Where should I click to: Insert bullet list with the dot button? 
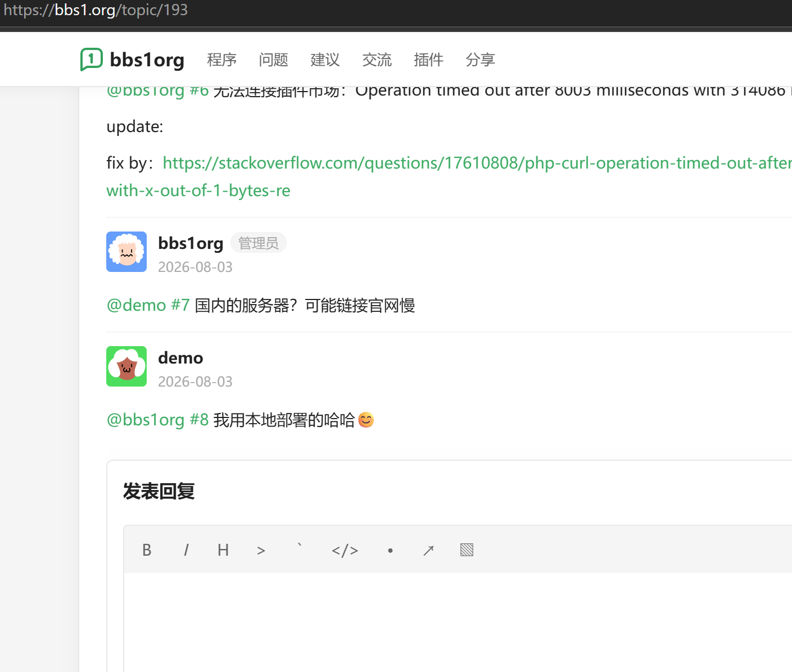tap(390, 550)
